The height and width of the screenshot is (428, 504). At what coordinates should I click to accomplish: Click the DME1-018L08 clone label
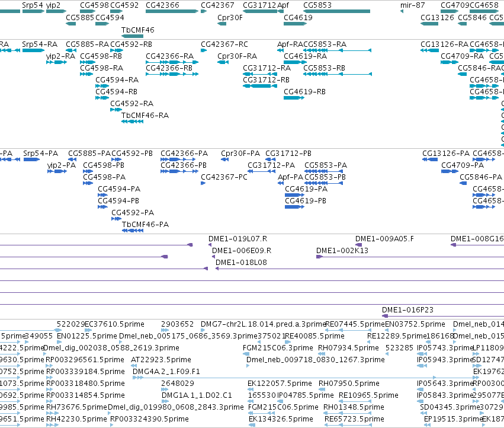pos(241,263)
